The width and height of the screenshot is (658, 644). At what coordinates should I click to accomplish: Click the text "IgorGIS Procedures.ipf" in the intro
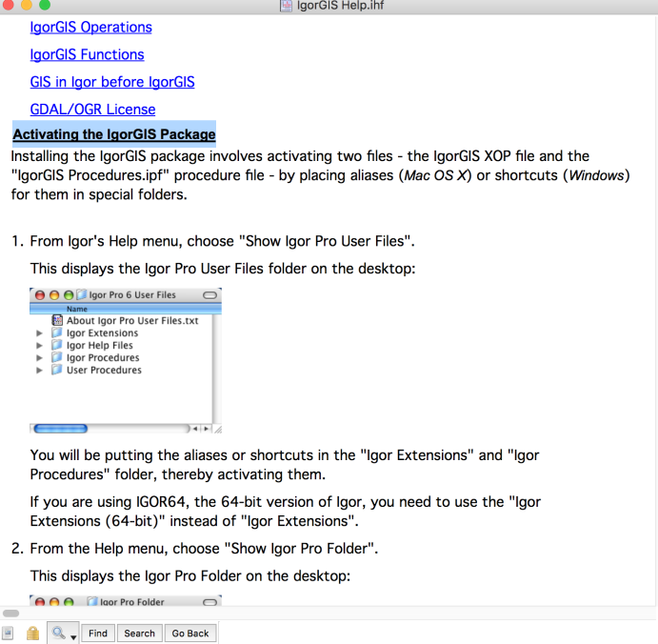[90, 175]
